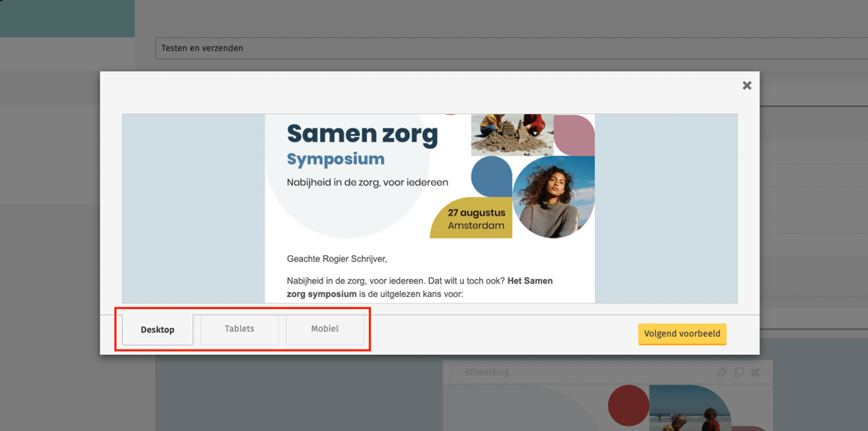Click the Nabijheid in de zorg tagline
Image resolution: width=868 pixels, height=431 pixels.
point(367,182)
